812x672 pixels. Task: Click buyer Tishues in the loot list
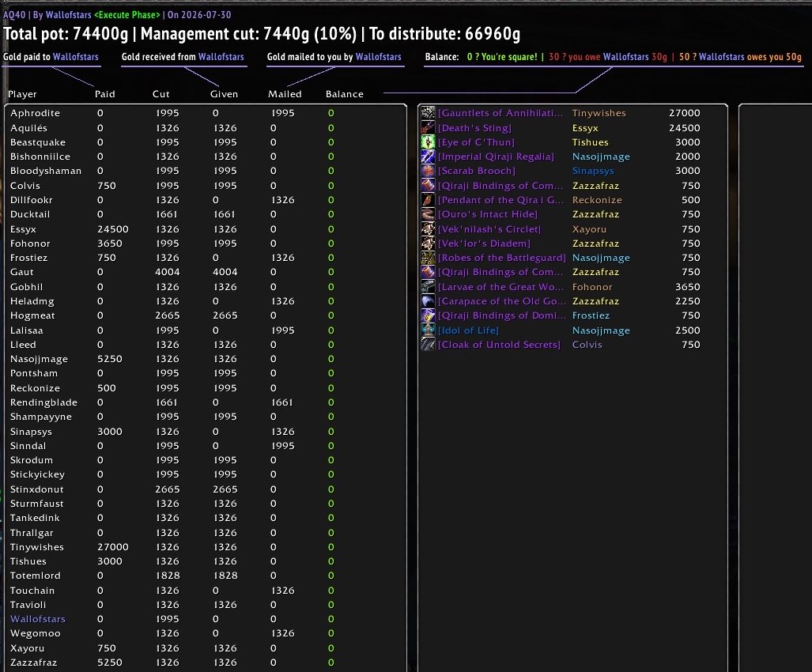(591, 142)
